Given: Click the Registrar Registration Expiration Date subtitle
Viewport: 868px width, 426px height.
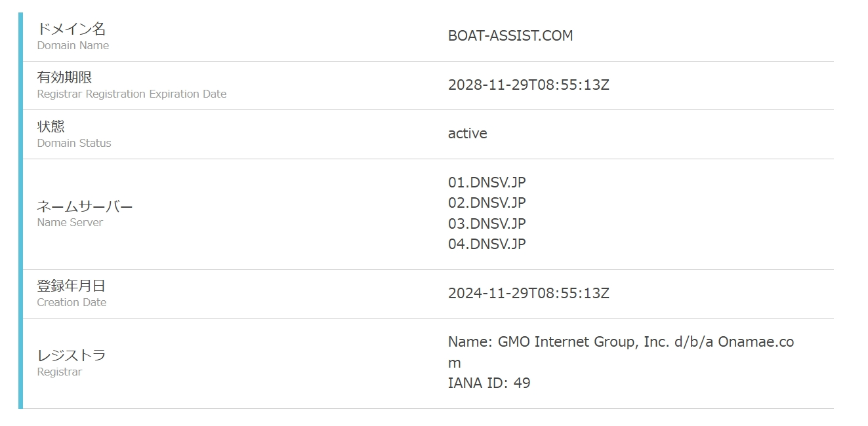Looking at the screenshot, I should [x=131, y=94].
